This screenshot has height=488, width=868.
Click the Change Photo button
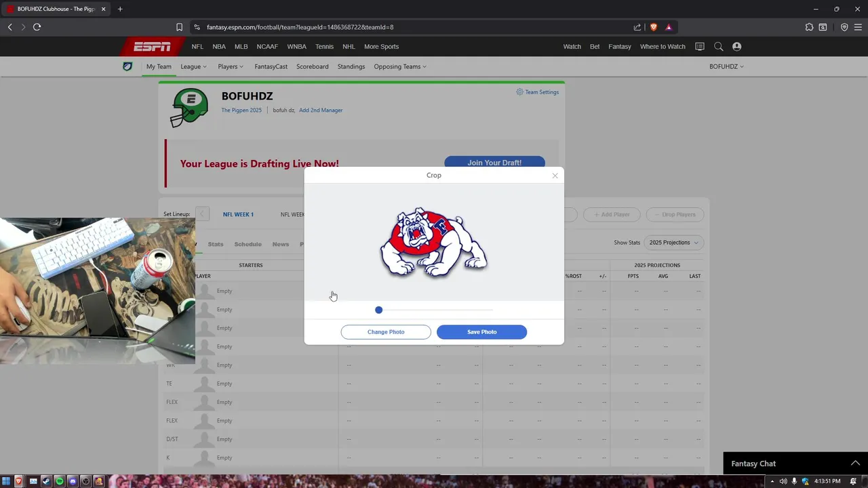coord(386,332)
